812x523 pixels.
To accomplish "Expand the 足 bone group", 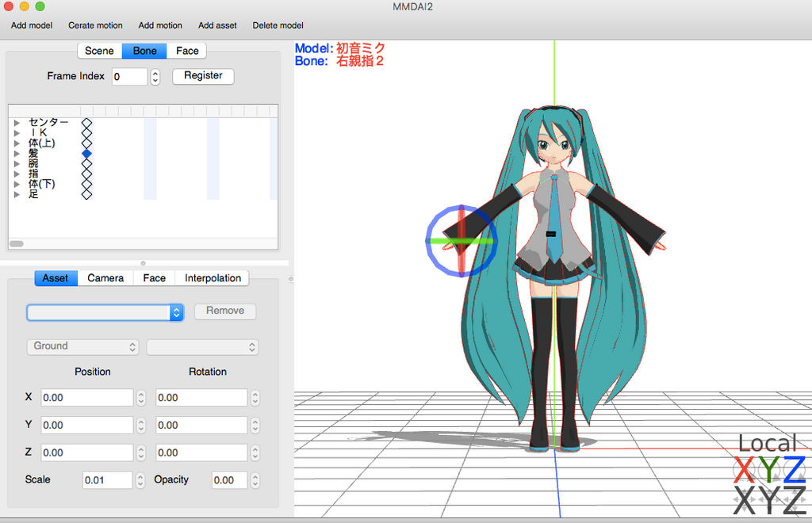I will tap(17, 194).
